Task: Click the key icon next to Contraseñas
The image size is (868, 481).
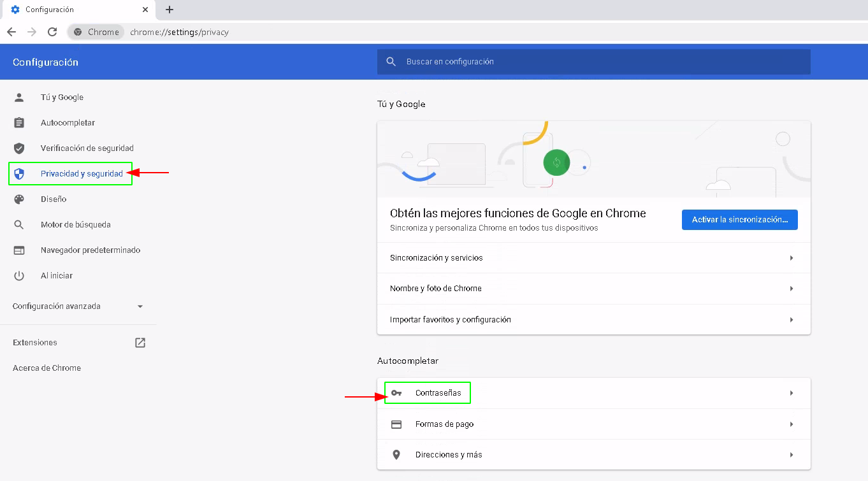Action: 396,393
